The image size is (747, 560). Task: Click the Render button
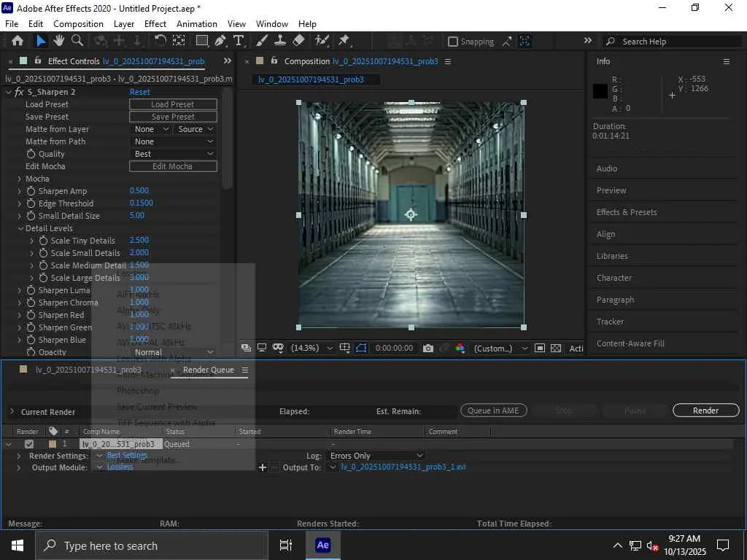click(705, 411)
